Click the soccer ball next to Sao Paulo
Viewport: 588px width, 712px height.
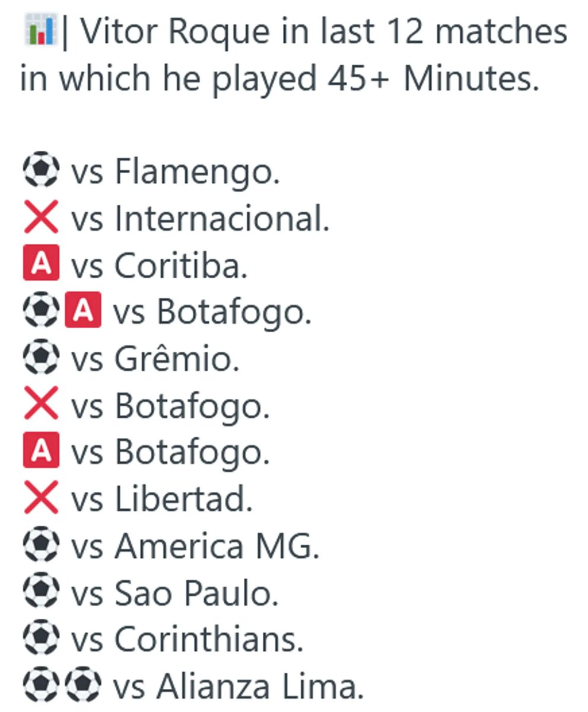41,592
